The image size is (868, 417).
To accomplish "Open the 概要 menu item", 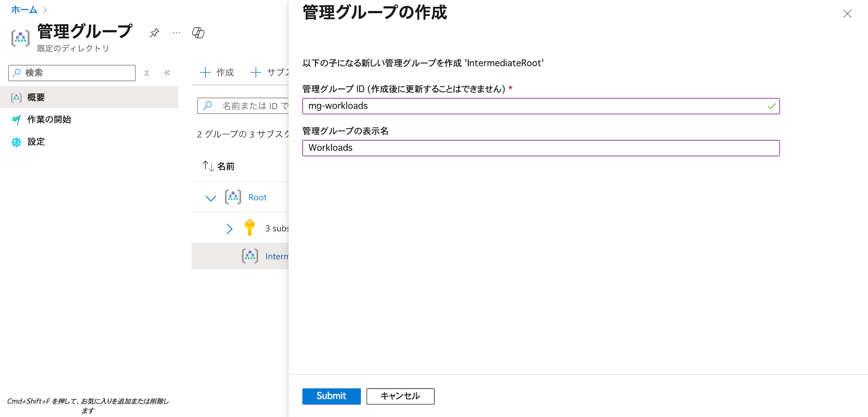I will click(x=89, y=97).
